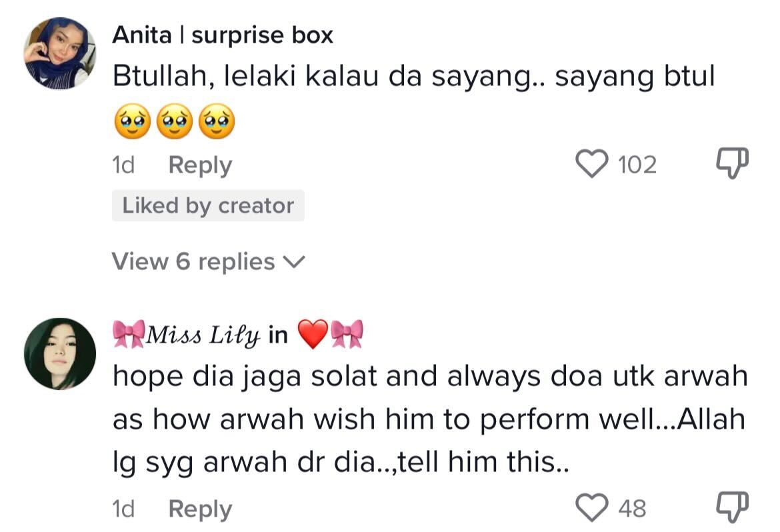Dislike Anita's comment with thumbs-down icon
Viewport: 780px width, 532px height.
732,164
